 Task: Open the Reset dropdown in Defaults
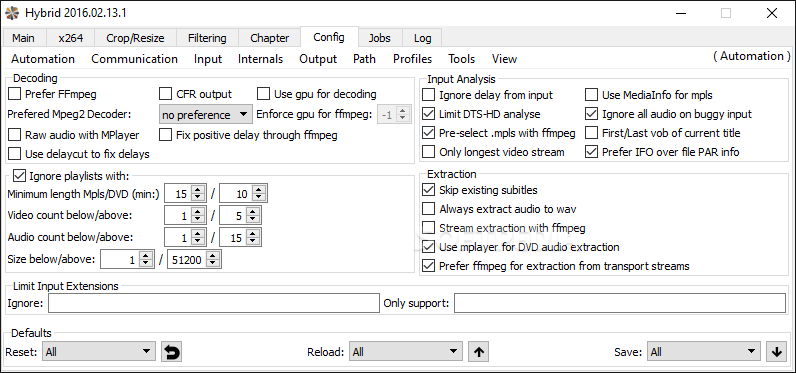(99, 352)
